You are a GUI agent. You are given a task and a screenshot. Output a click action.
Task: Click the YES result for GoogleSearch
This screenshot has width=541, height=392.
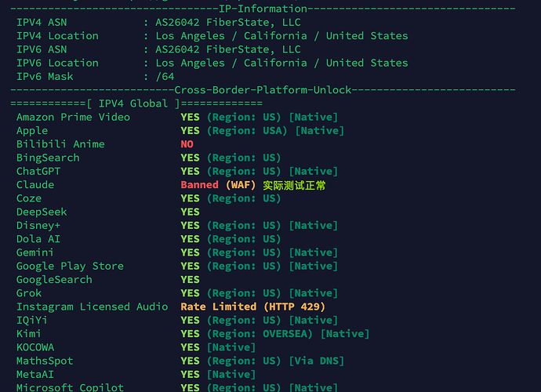190,280
